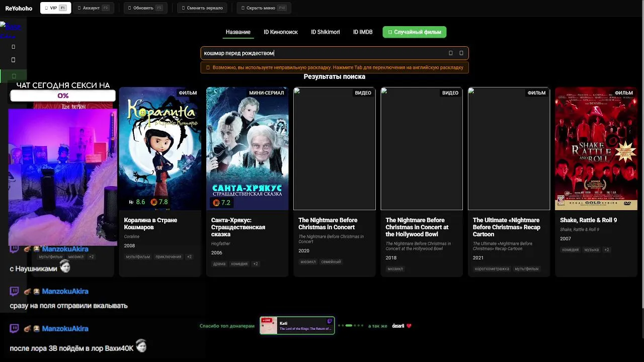Open the Аккаунт menu button
644x362 pixels.
(x=93, y=8)
